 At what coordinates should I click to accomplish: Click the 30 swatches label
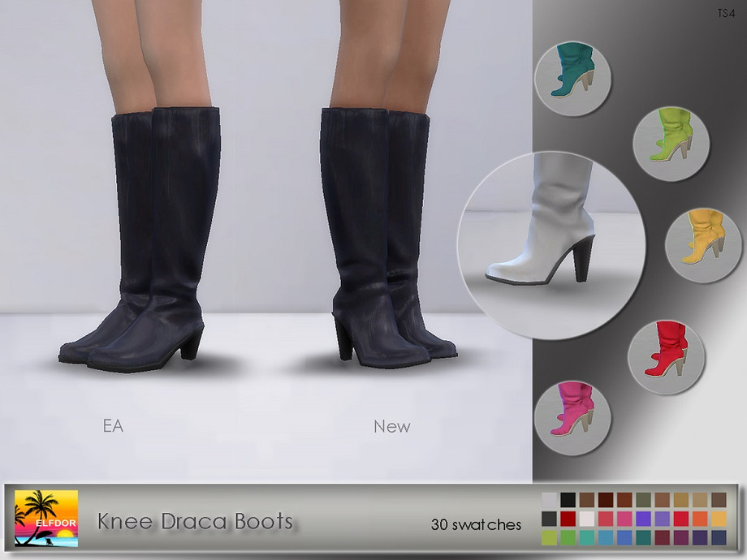476,524
